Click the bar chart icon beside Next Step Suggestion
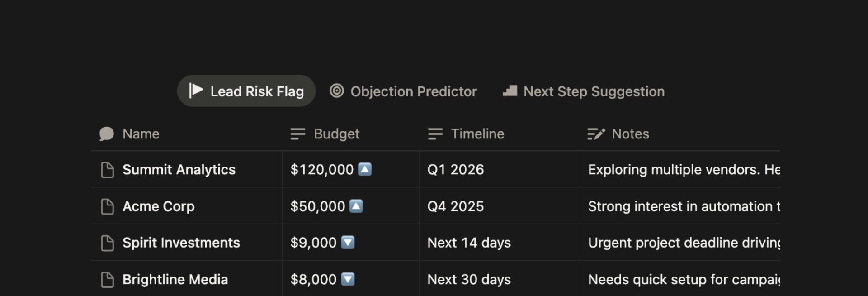The image size is (868, 296). (509, 91)
